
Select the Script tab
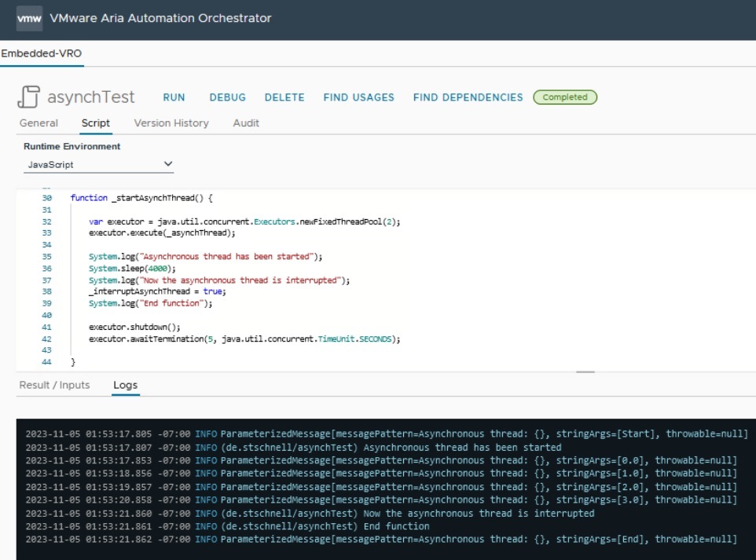pos(95,123)
